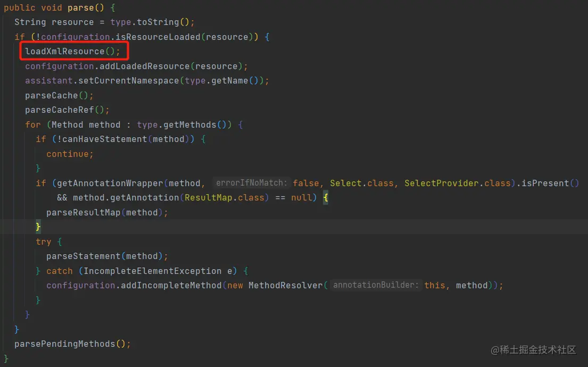588x367 pixels.
Task: Click the catch keyword
Action: click(60, 271)
